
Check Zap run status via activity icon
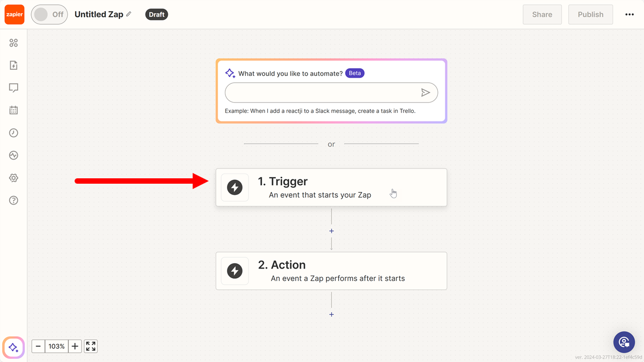tap(14, 155)
